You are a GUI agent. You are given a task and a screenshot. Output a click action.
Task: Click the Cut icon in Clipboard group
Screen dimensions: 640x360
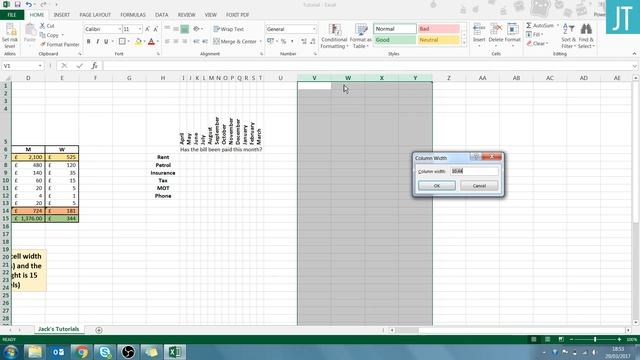click(x=42, y=26)
